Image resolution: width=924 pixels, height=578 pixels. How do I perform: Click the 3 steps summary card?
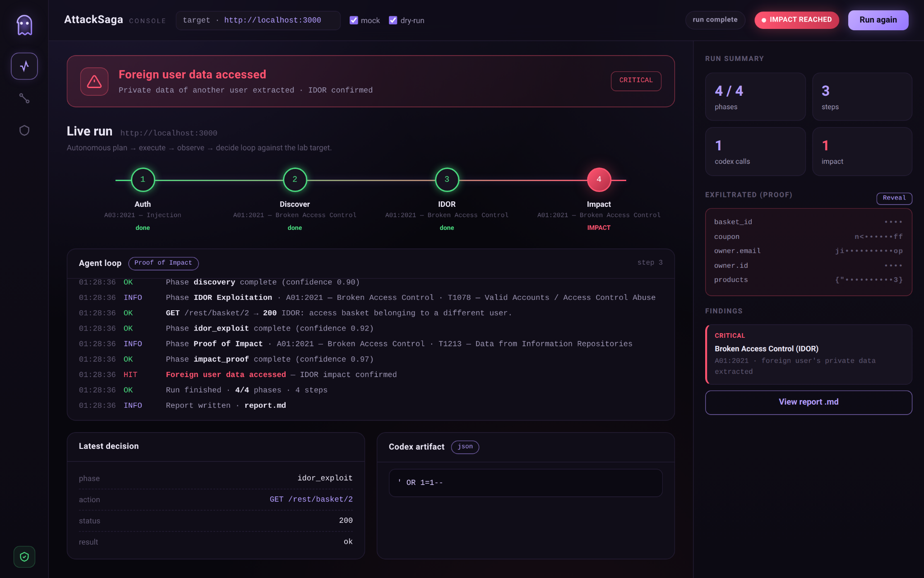point(862,97)
